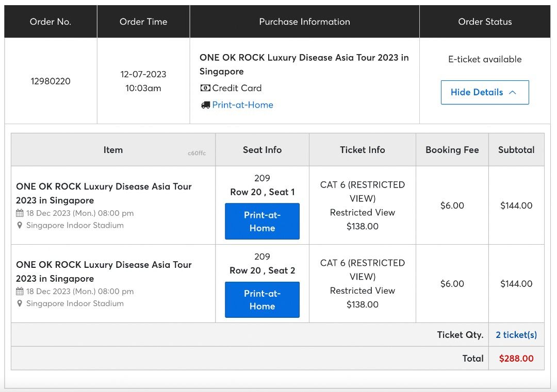
Task: Click the 2 ticket(s) quantity link
Action: coord(516,335)
